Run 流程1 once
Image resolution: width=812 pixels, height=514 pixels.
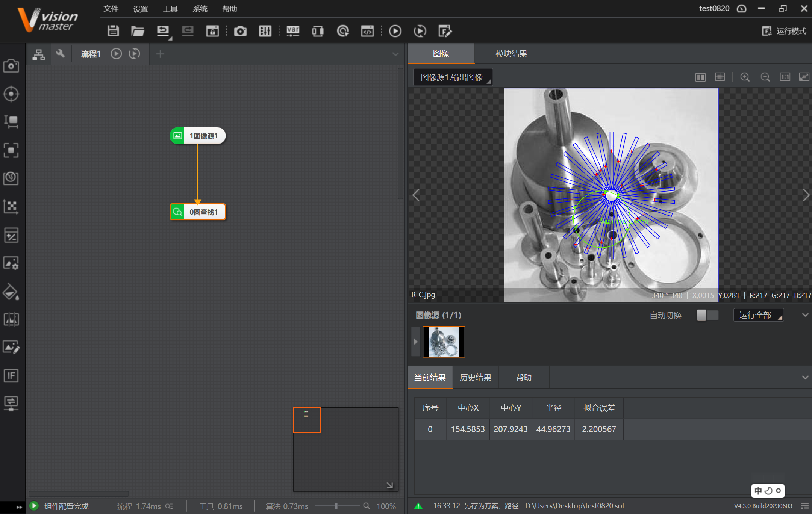click(116, 54)
